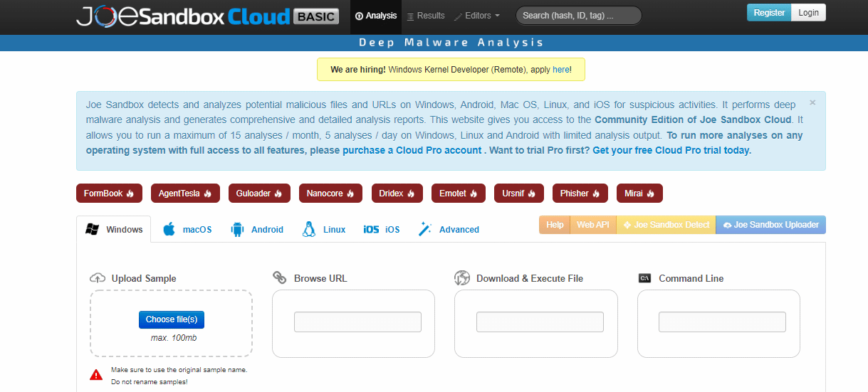Focus the hash/ID/tag search box

pyautogui.click(x=578, y=16)
